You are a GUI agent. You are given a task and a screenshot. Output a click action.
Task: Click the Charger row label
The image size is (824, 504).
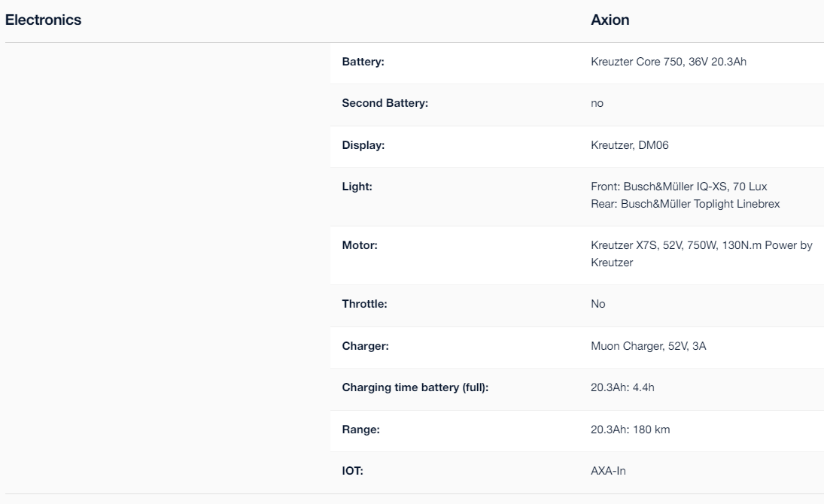tap(365, 346)
